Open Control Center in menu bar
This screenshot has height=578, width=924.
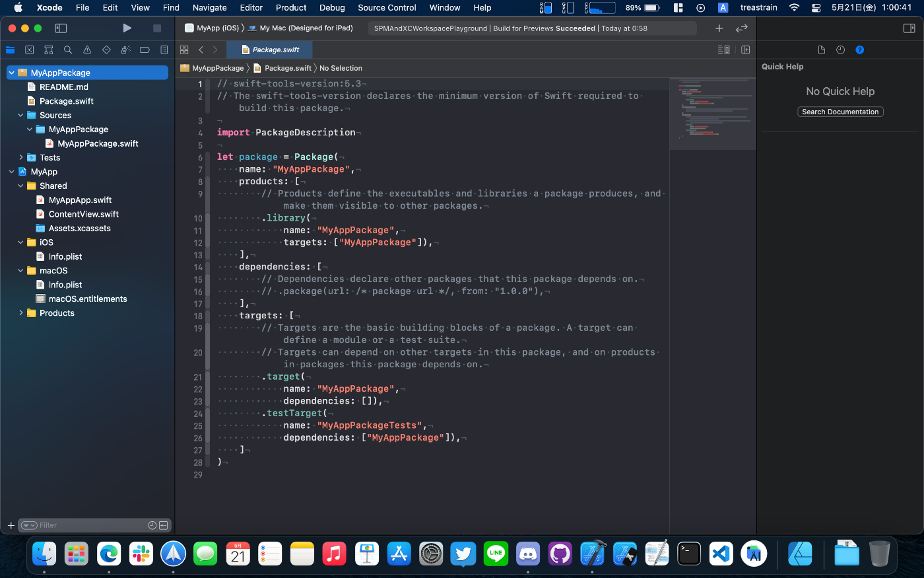(x=816, y=8)
